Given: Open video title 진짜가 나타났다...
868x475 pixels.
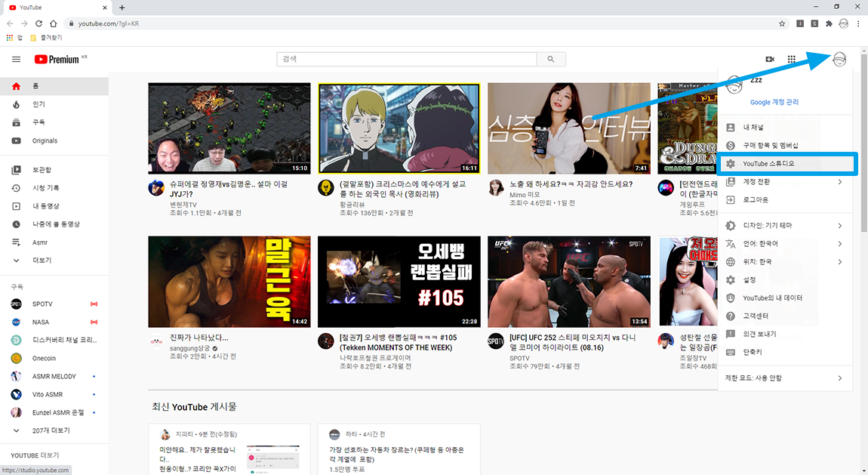Looking at the screenshot, I should [x=199, y=338].
